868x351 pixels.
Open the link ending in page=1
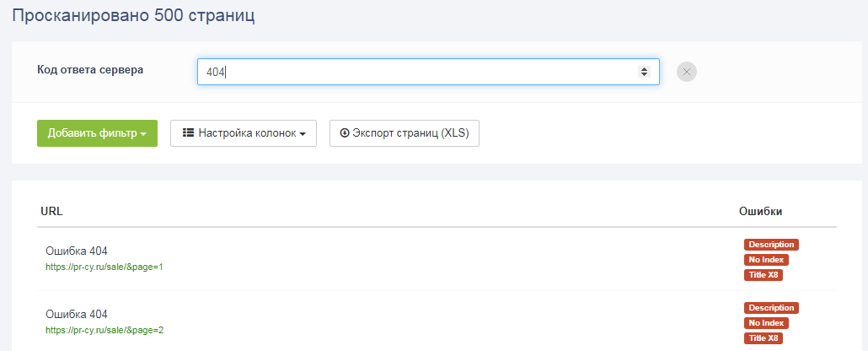pyautogui.click(x=104, y=267)
